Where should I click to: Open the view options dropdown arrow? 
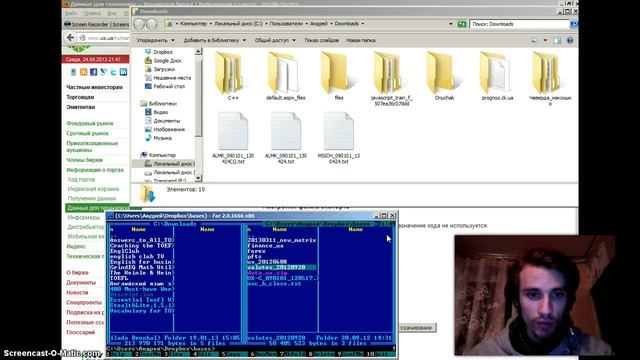(545, 40)
